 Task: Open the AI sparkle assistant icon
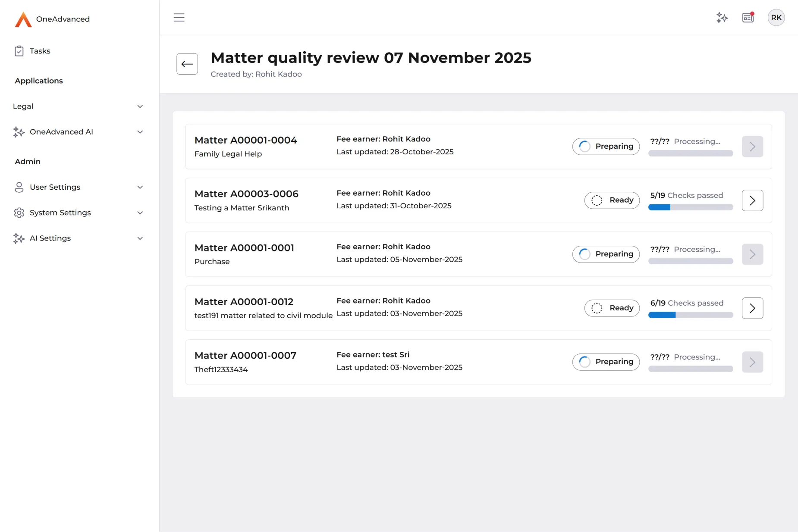722,18
